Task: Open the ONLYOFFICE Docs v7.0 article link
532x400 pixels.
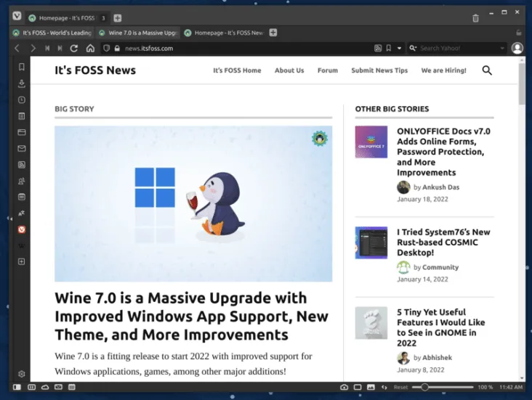Action: coord(443,152)
